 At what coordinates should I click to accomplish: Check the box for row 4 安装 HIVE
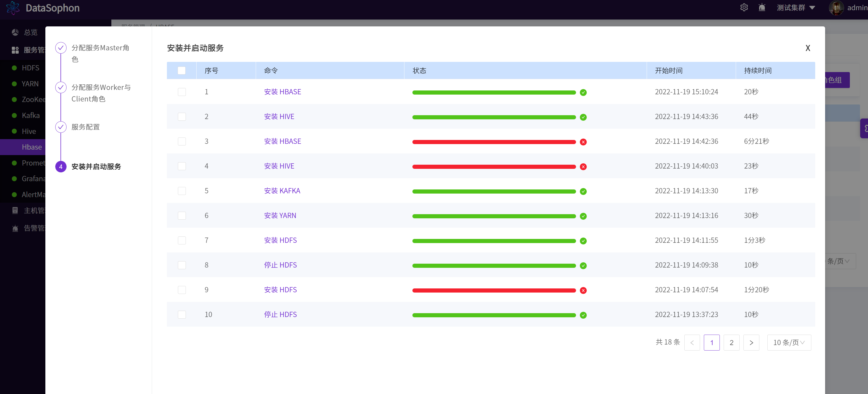pos(182,166)
